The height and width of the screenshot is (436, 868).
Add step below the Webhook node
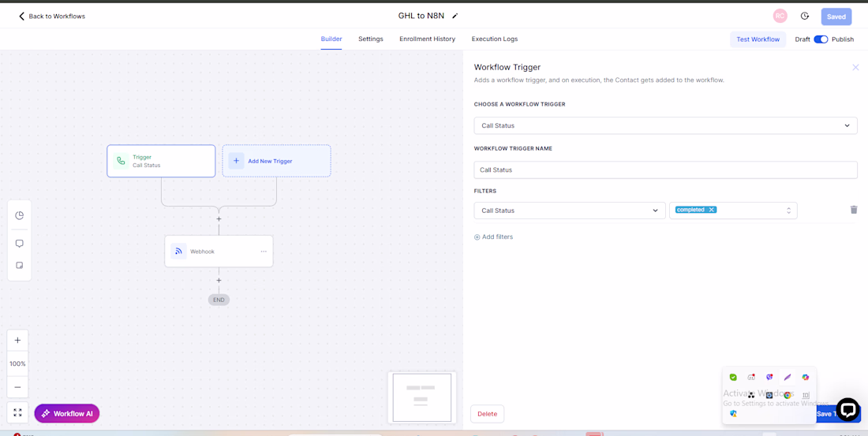(219, 281)
